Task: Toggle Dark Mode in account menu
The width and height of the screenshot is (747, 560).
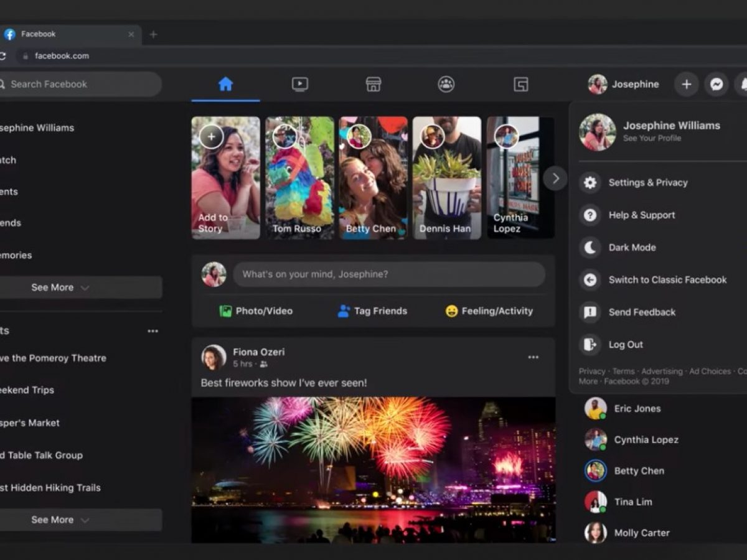Action: tap(632, 248)
